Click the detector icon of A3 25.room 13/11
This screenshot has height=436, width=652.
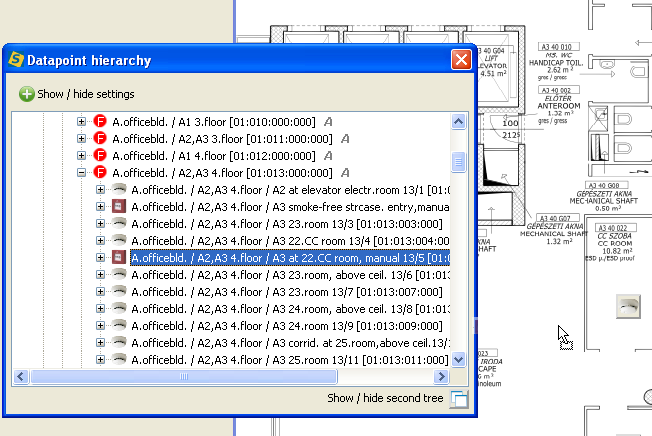tap(118, 359)
